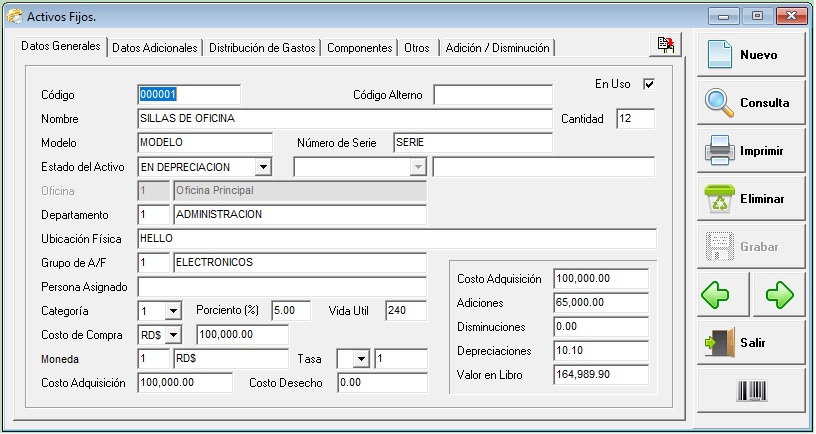This screenshot has height=434, width=816.
Task: Open the Distribución de Gastos tab
Action: [x=262, y=48]
